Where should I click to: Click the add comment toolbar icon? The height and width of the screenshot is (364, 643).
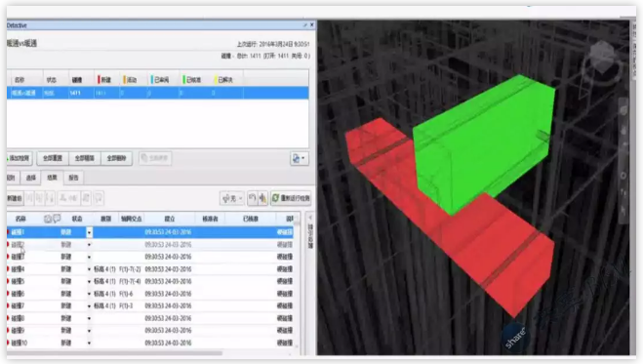click(x=99, y=198)
